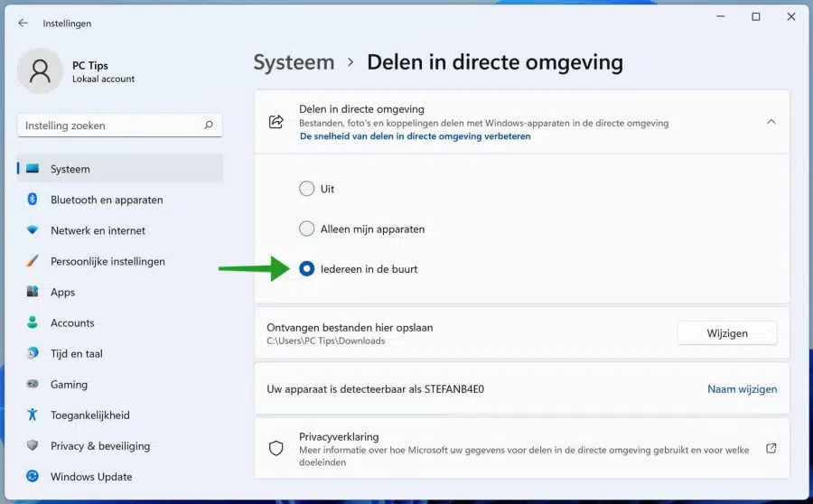Viewport: 813px width, 504px height.
Task: Click the C:\Users\PC Tips\Downloads path text
Action: pos(325,341)
